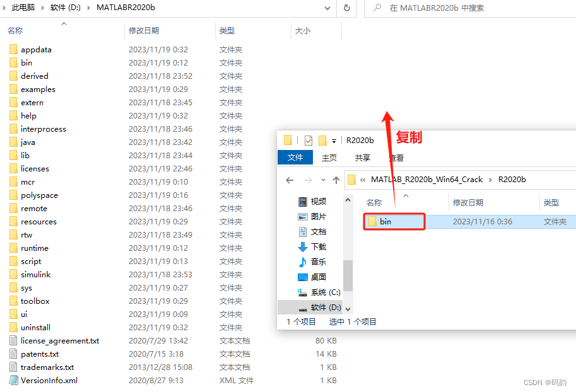Image resolution: width=576 pixels, height=392 pixels.
Task: Click the properties icon on the quick access toolbar
Action: coord(309,140)
